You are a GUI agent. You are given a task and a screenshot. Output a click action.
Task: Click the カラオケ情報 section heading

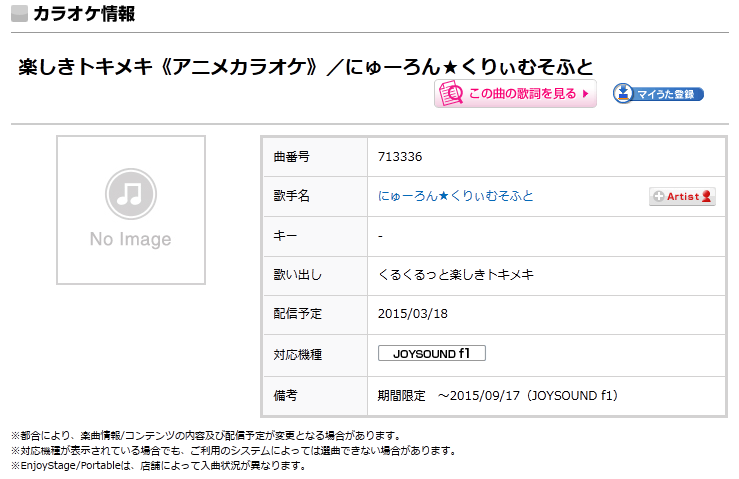coord(84,14)
